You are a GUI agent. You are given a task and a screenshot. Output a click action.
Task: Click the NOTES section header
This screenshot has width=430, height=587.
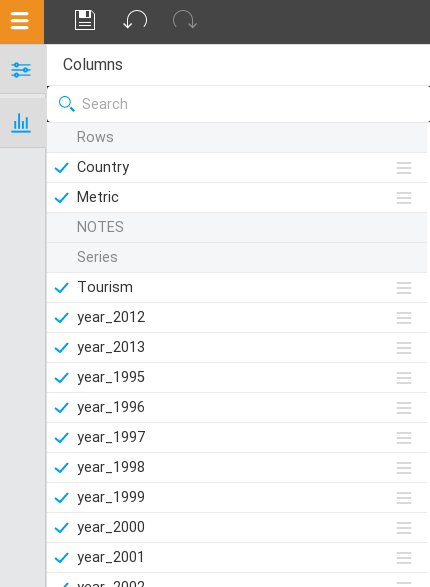(x=237, y=227)
